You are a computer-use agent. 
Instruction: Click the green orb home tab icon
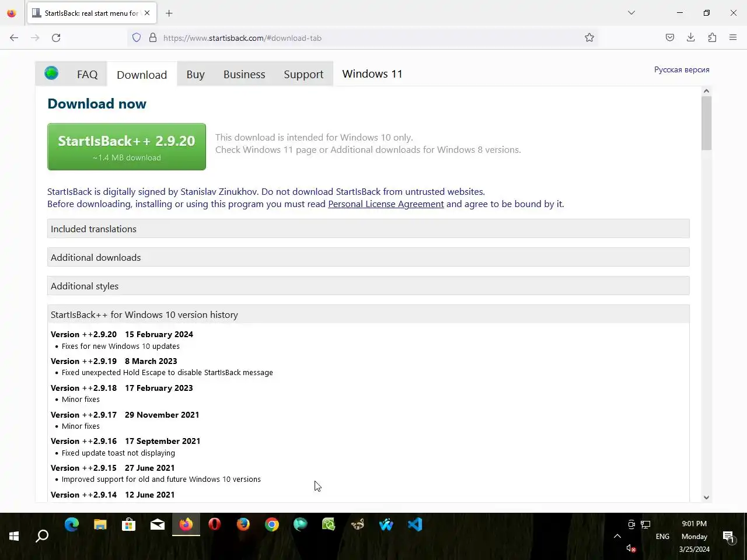pos(51,73)
